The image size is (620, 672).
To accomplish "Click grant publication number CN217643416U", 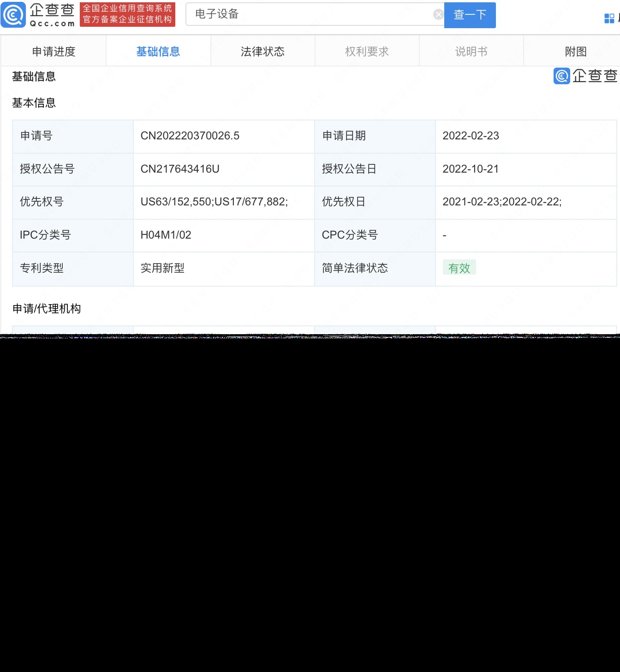I will tap(180, 169).
